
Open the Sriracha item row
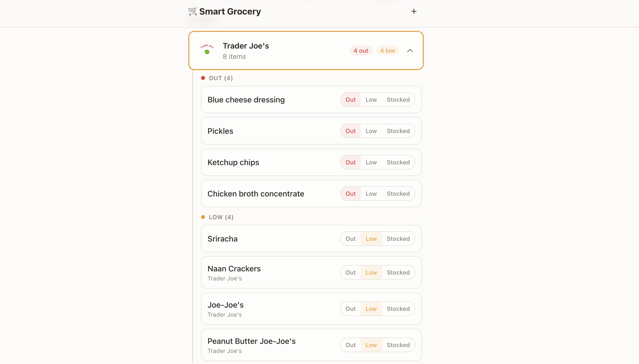click(311, 239)
